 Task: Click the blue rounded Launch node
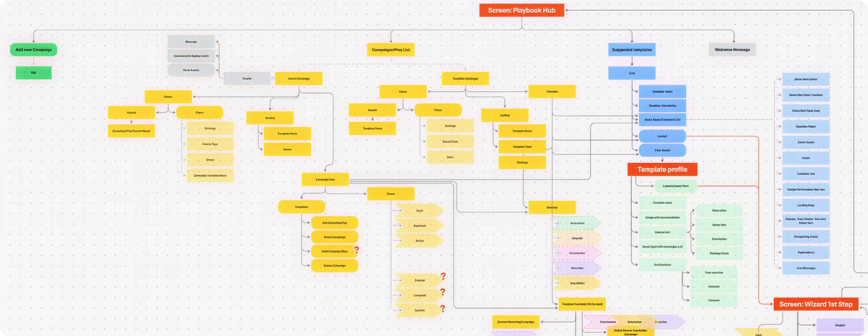(x=662, y=136)
